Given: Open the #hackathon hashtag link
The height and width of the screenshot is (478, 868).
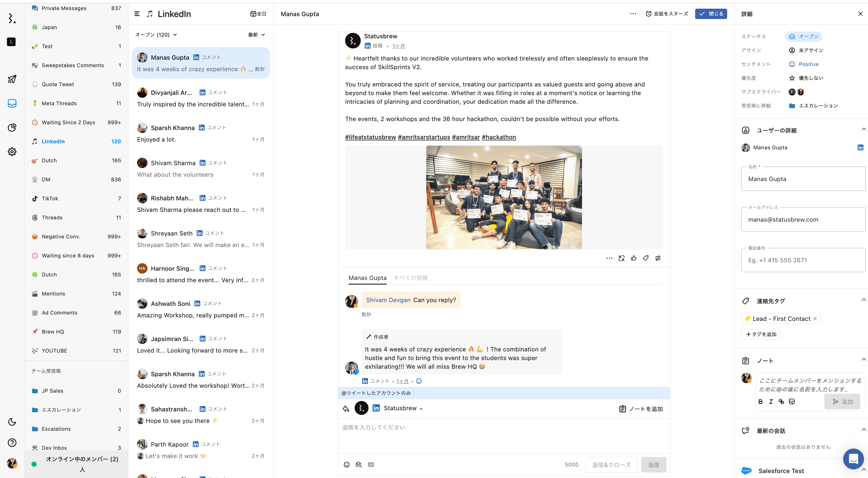Looking at the screenshot, I should point(499,137).
